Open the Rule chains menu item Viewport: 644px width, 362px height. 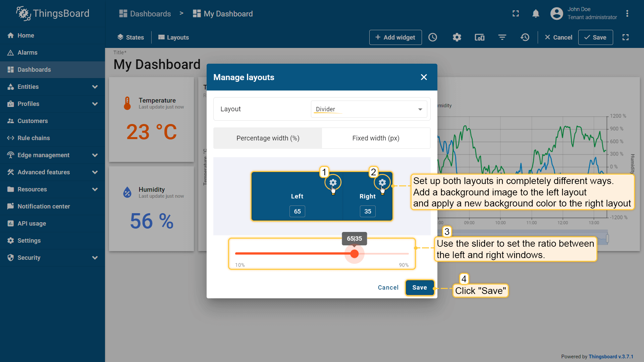(34, 138)
